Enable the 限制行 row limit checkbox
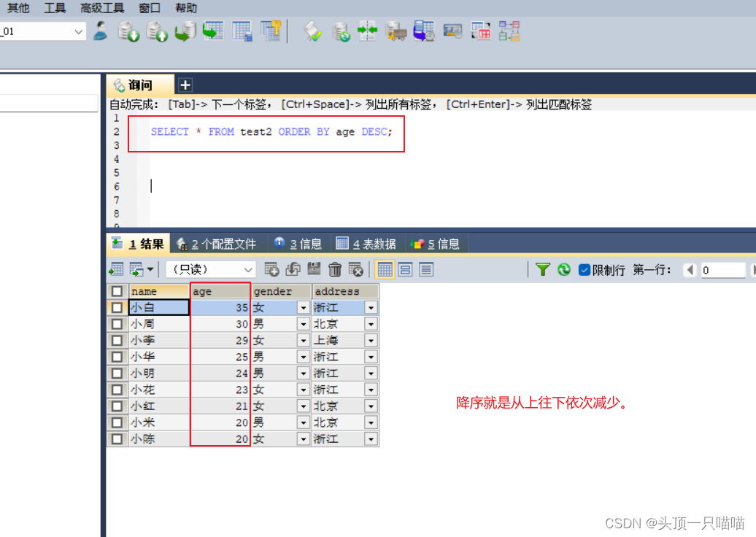Viewport: 756px width, 537px height. 585,269
